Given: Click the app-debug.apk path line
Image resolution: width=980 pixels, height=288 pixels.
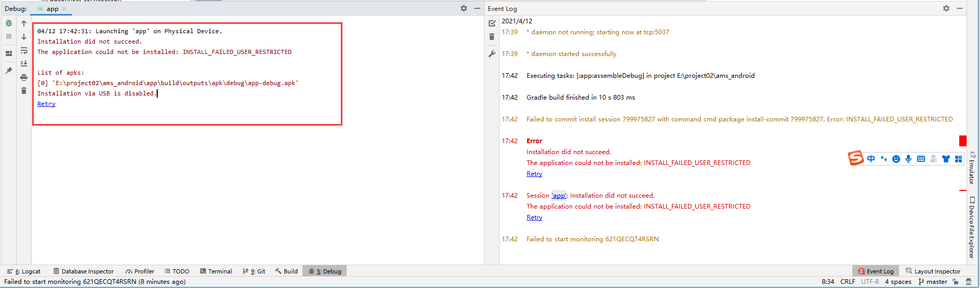Looking at the screenshot, I should click(168, 83).
